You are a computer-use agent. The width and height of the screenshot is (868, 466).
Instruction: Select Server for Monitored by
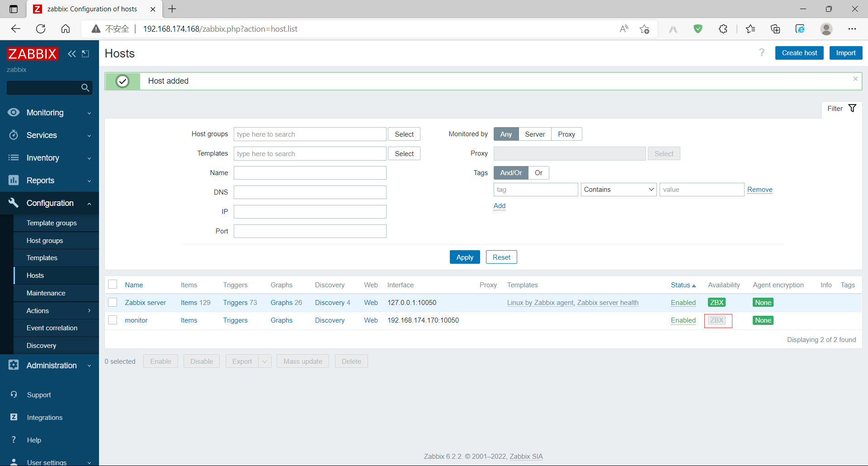[x=535, y=134]
